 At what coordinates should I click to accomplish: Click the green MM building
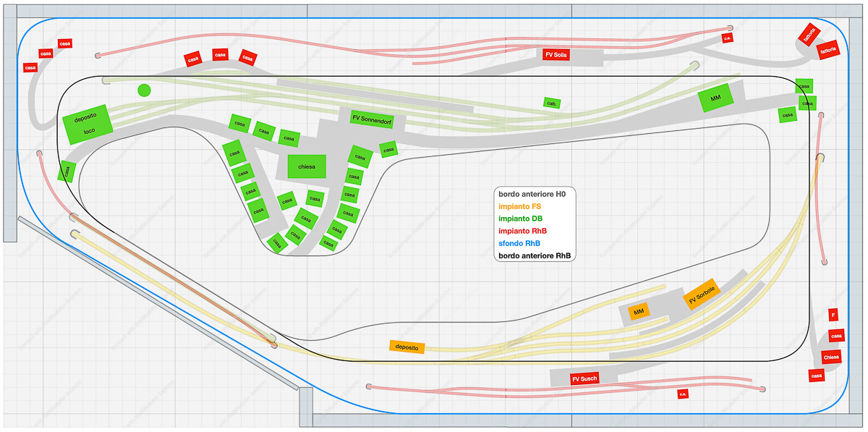[x=715, y=98]
